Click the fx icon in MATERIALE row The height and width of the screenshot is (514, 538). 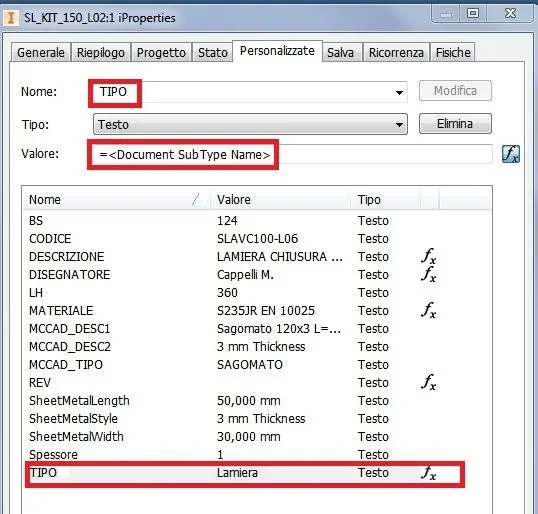[429, 310]
